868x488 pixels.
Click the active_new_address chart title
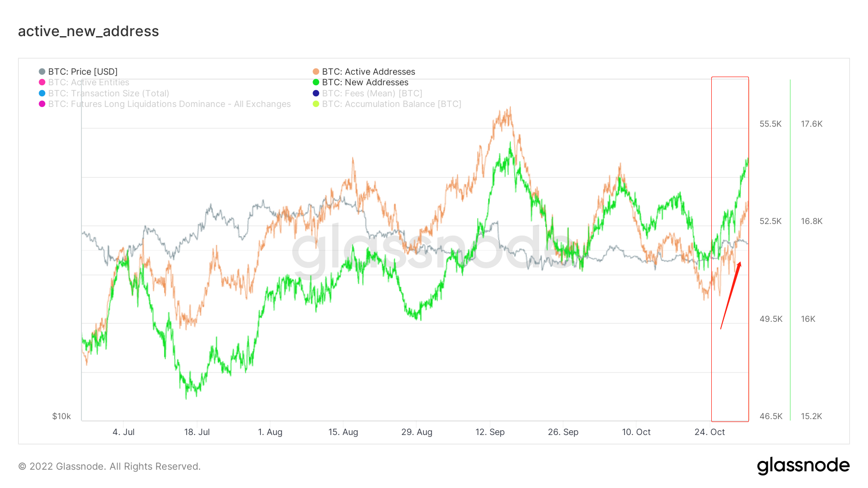click(88, 31)
